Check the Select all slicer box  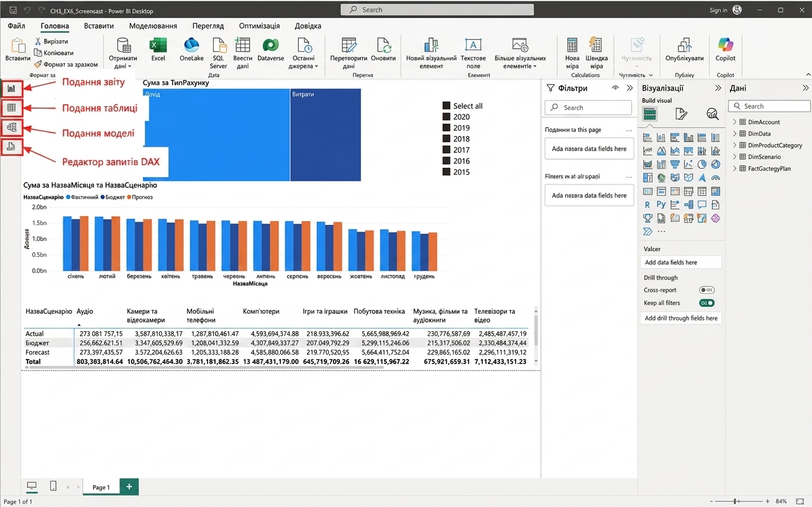click(446, 106)
